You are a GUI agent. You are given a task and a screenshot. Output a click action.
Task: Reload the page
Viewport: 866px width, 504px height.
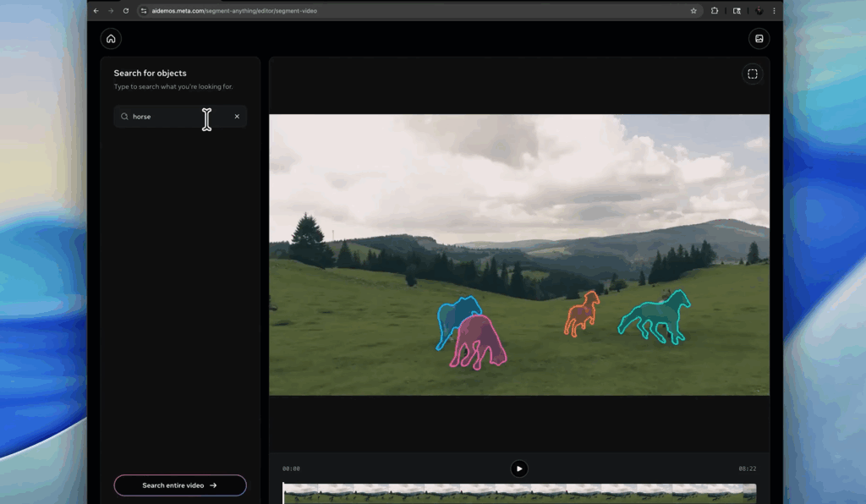126,10
